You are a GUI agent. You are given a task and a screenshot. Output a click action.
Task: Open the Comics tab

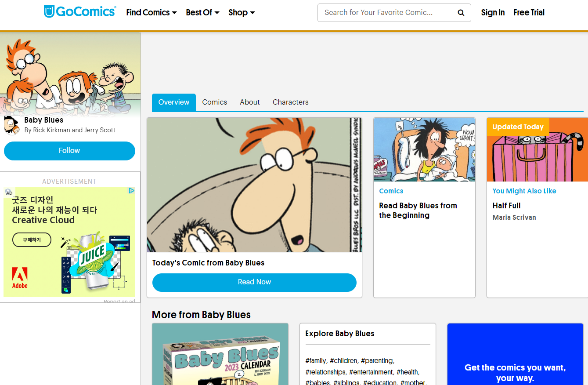pyautogui.click(x=215, y=102)
